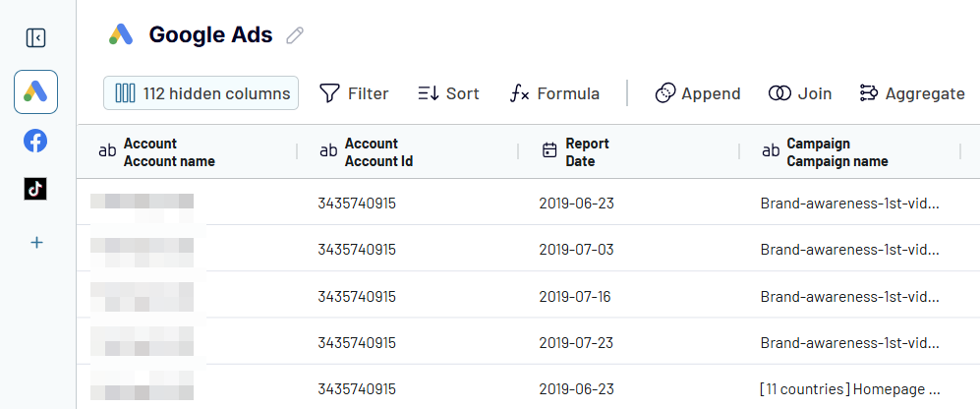Select the Campaign name column header
The width and height of the screenshot is (980, 409).
click(850, 152)
